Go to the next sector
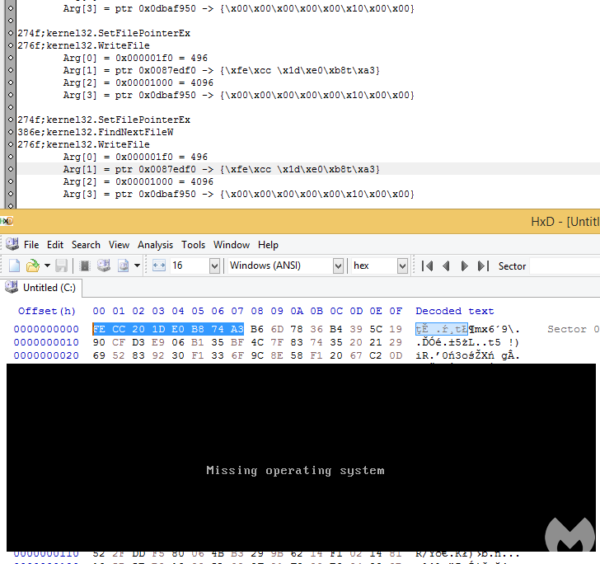Screen dimensions: 600x564 [x=465, y=266]
